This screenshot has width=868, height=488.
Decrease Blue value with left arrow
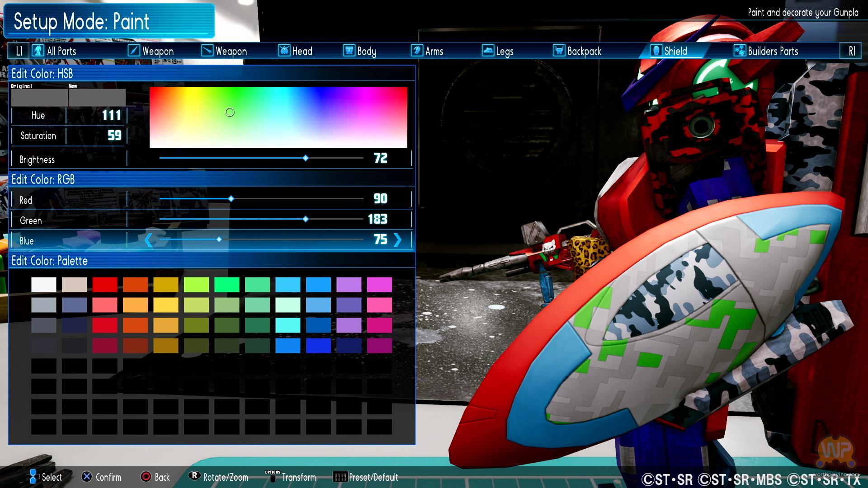(148, 240)
